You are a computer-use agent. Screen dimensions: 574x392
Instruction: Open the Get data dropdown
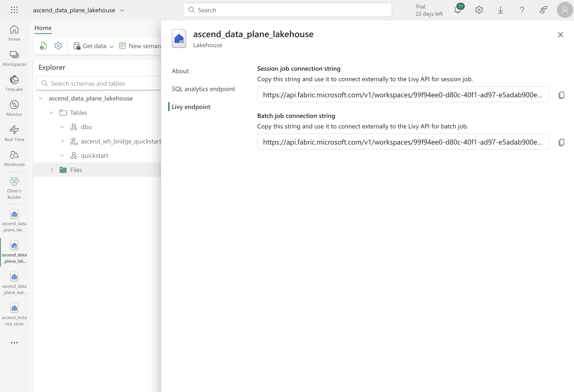(x=94, y=46)
